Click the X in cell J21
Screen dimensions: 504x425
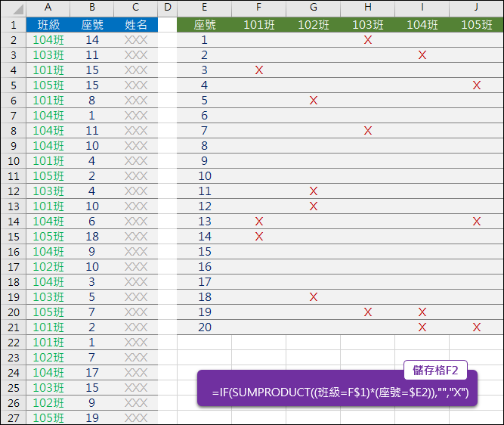point(477,327)
